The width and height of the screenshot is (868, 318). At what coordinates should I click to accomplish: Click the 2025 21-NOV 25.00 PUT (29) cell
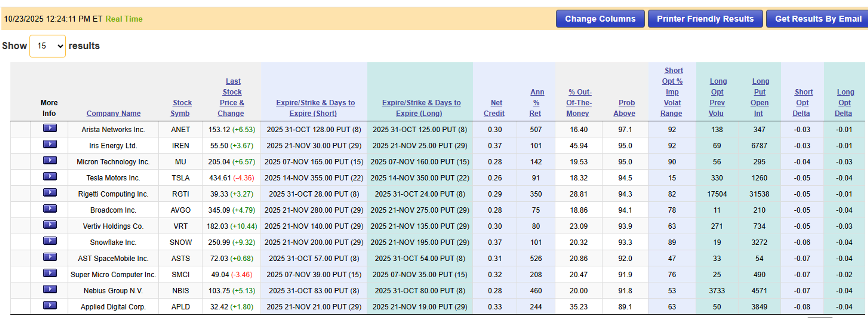pos(420,146)
